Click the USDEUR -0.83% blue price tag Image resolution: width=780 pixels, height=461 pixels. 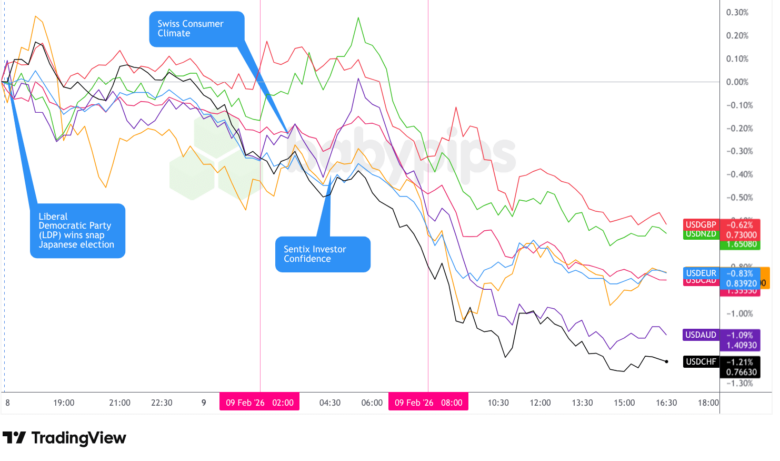tap(739, 273)
